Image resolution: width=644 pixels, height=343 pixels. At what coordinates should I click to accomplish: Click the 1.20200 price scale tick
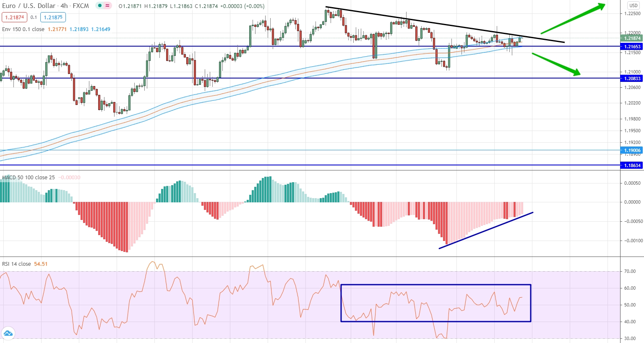[x=632, y=103]
